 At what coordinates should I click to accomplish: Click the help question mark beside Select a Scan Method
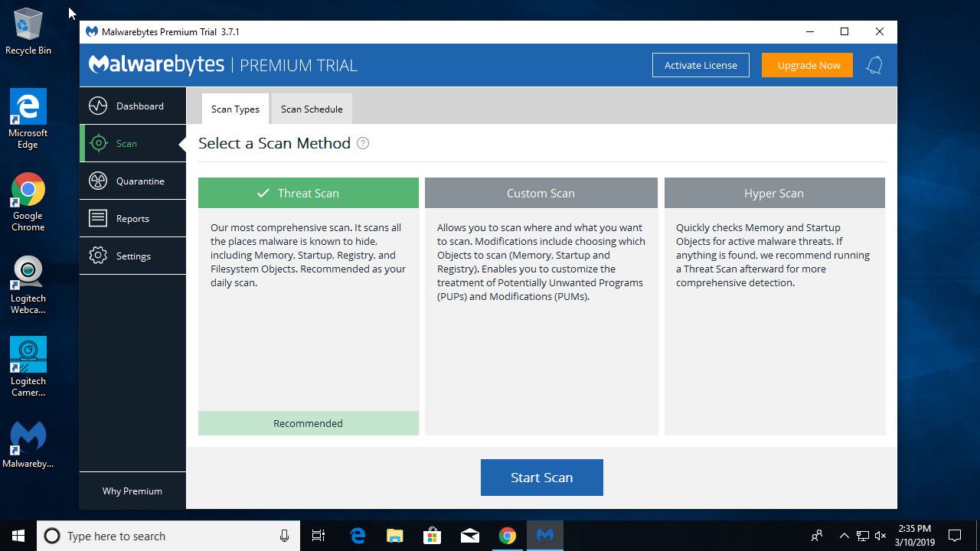pos(363,143)
